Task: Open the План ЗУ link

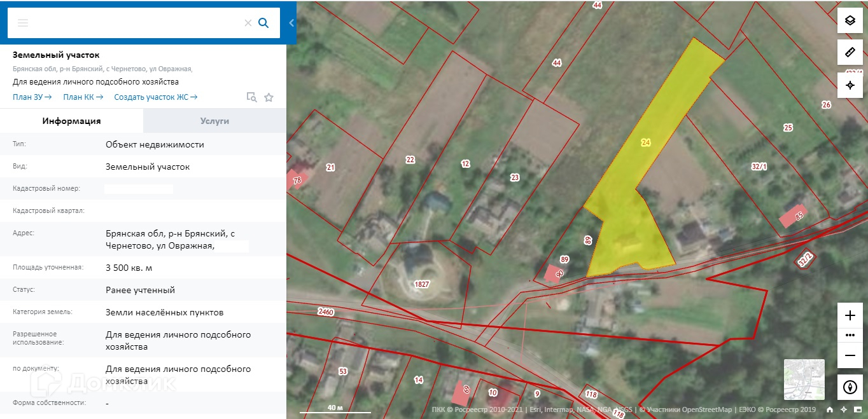Action: (x=32, y=97)
